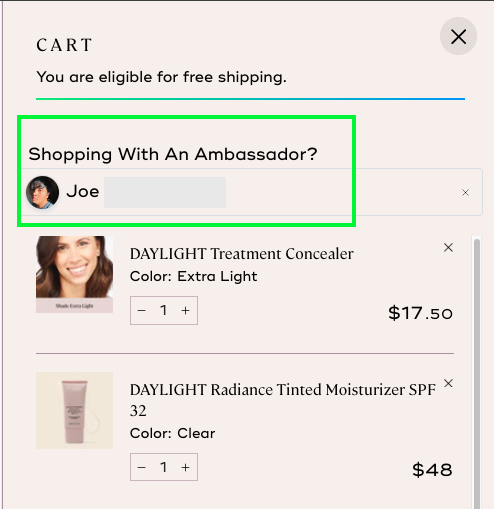The width and height of the screenshot is (494, 509).
Task: Increase the Tinted Moisturizer quantity
Action: 185,467
